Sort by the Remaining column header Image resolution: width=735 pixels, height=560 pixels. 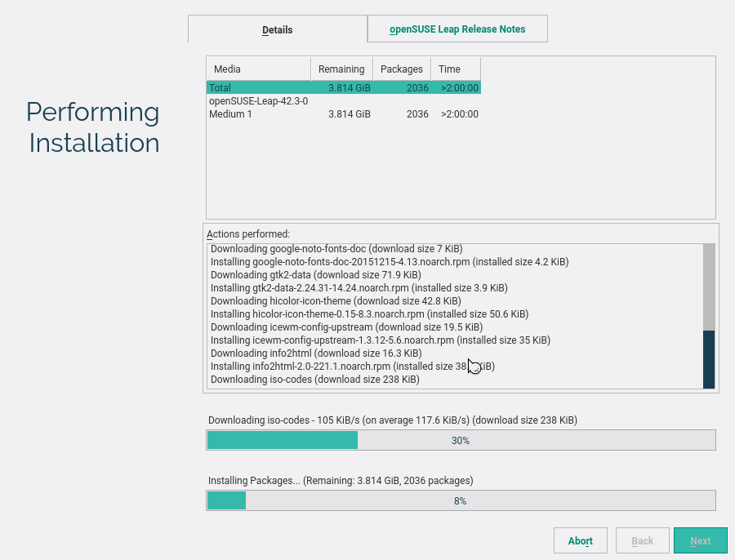click(341, 69)
